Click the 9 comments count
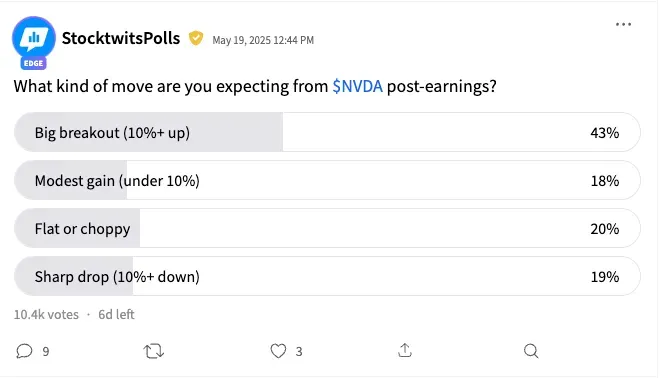Viewport: 661px width, 378px height. click(x=46, y=351)
